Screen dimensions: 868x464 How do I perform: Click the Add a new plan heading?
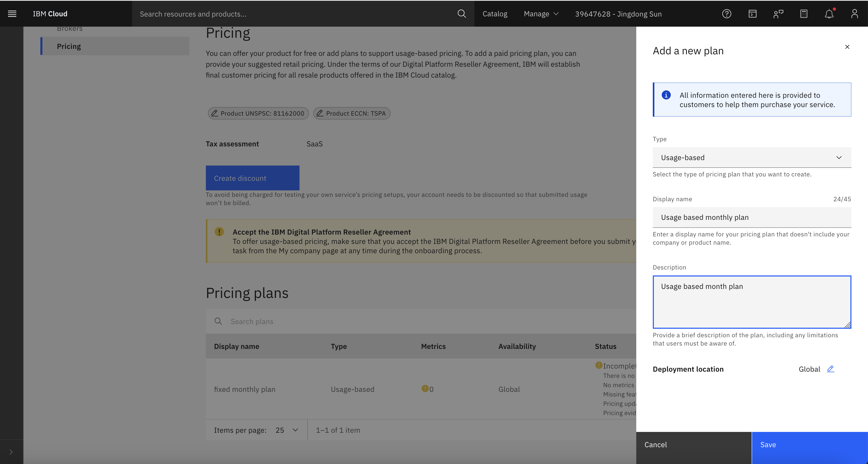tap(688, 51)
